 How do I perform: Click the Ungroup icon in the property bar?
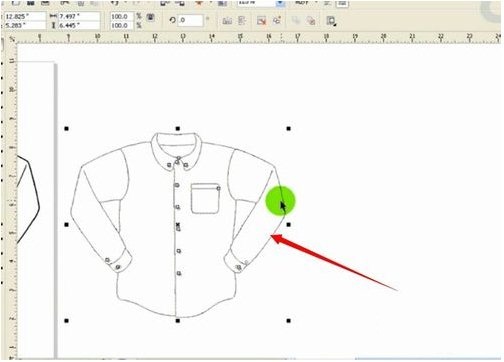coord(261,21)
